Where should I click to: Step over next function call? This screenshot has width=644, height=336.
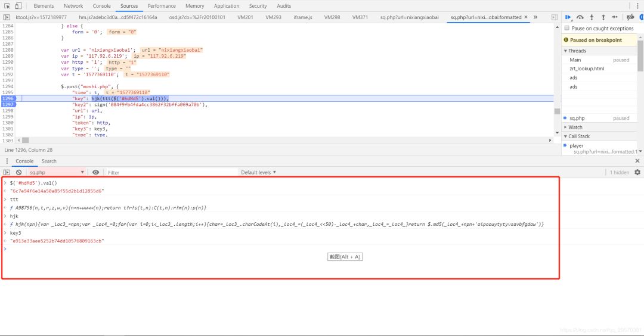(580, 17)
